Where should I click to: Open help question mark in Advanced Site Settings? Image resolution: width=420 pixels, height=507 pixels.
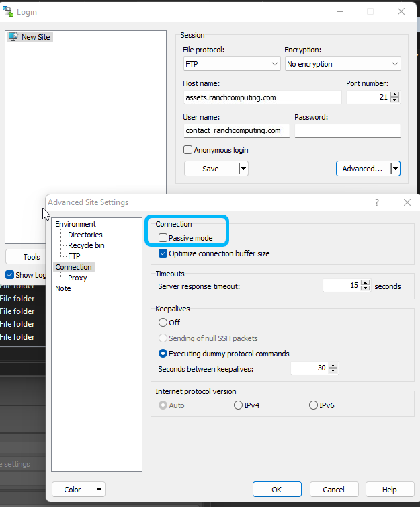pyautogui.click(x=377, y=202)
